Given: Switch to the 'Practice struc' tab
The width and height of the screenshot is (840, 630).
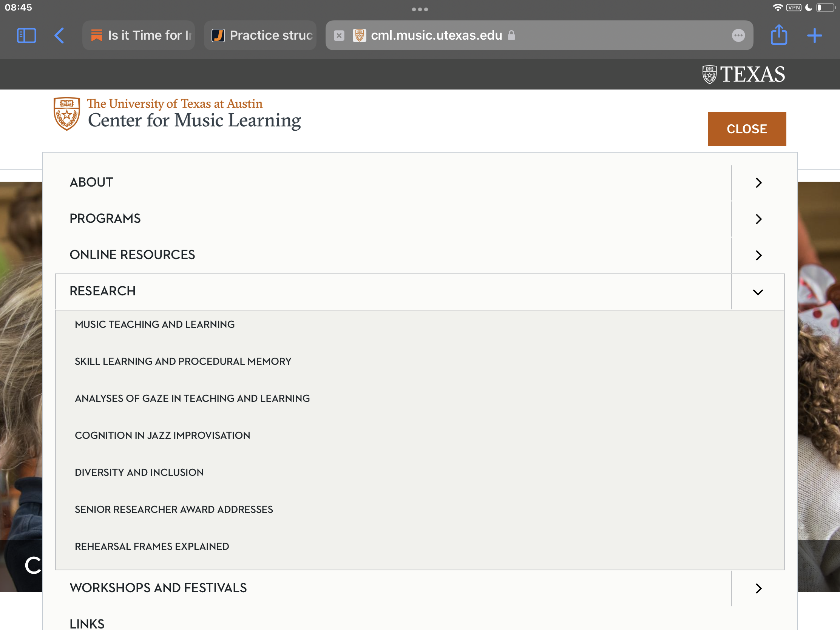Looking at the screenshot, I should pyautogui.click(x=260, y=36).
